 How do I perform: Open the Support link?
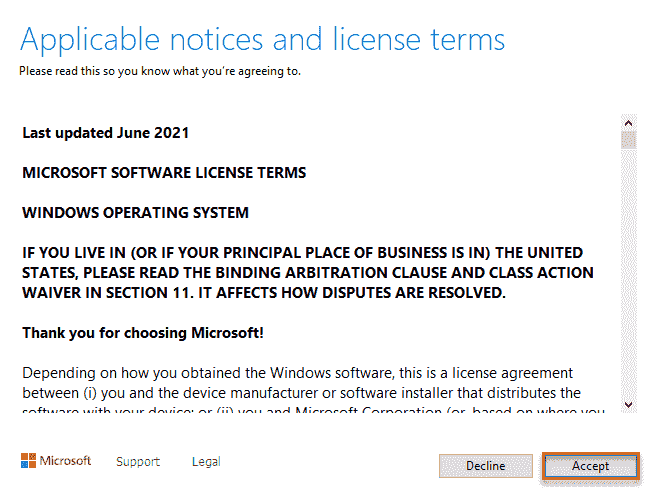(138, 462)
